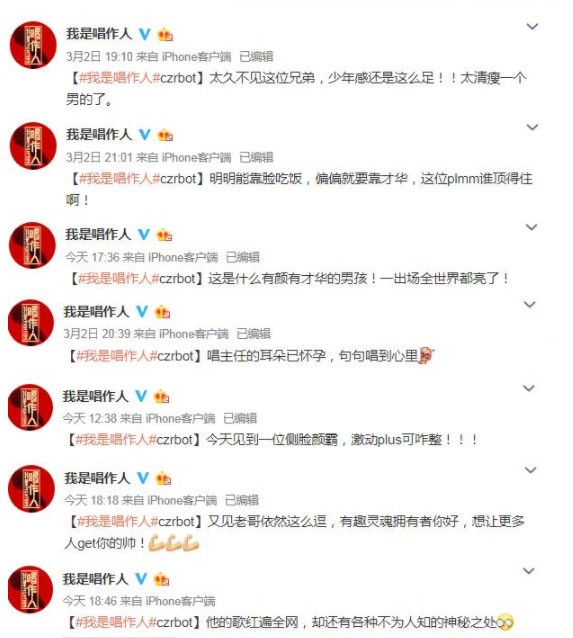
Task: Click the flexed arm emoji in the 18:18 post
Action: (x=174, y=543)
